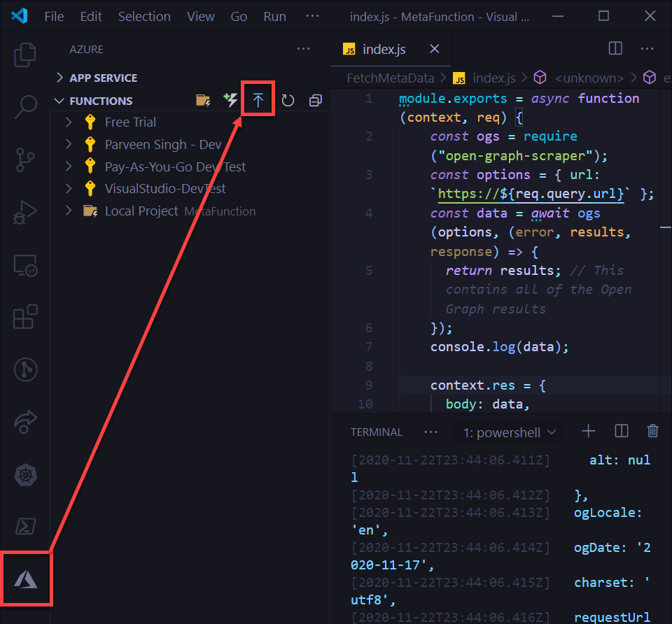Image resolution: width=672 pixels, height=624 pixels.
Task: Open a new terminal with the plus button
Action: [x=588, y=431]
